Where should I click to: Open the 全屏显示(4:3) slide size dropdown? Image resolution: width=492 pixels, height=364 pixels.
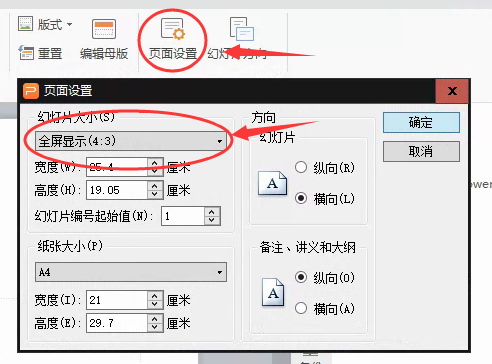pyautogui.click(x=131, y=141)
